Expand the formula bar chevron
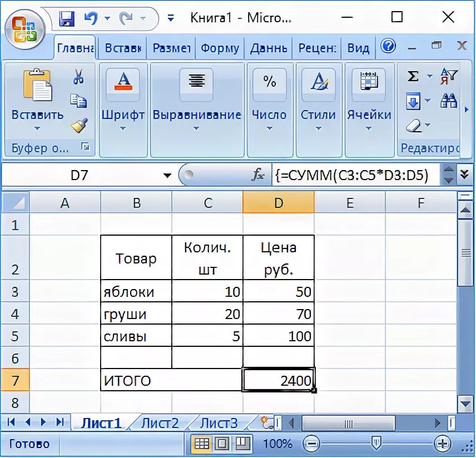 (464, 175)
